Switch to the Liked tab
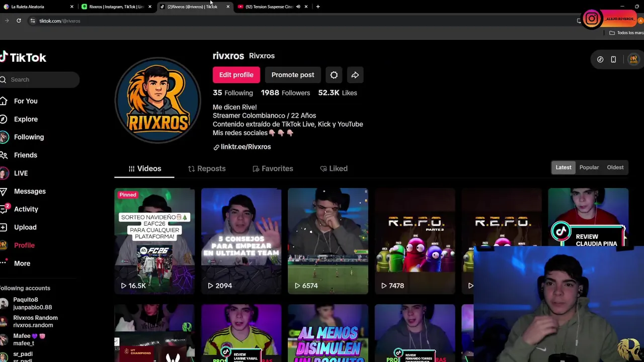 [x=334, y=168]
